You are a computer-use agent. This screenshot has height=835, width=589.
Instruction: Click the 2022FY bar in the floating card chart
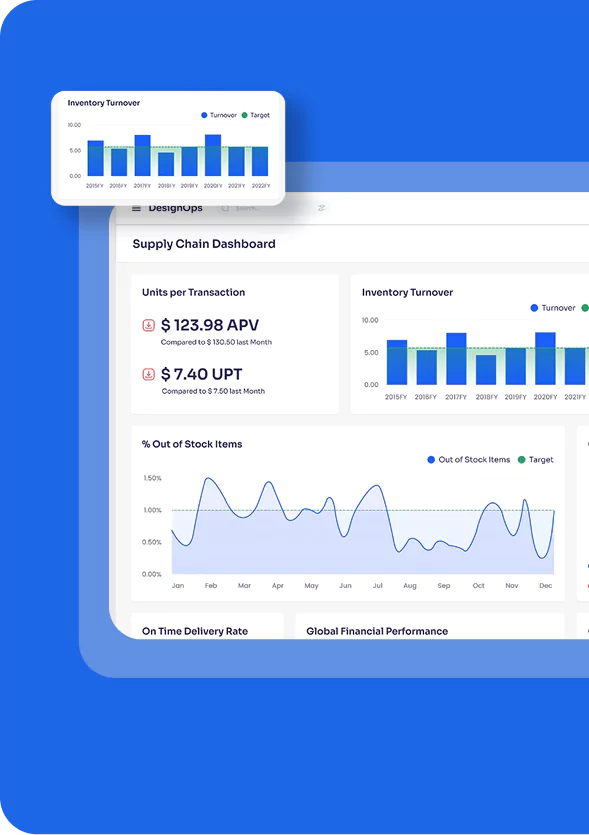pyautogui.click(x=260, y=161)
